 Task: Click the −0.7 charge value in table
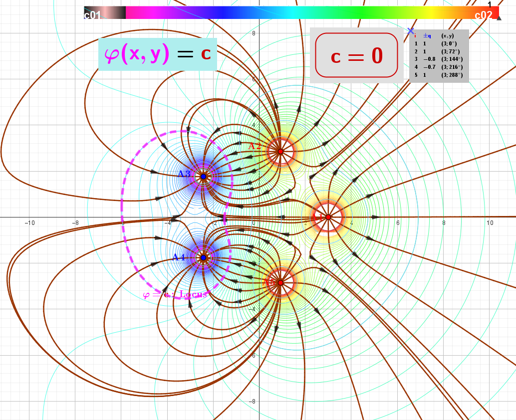[x=430, y=67]
